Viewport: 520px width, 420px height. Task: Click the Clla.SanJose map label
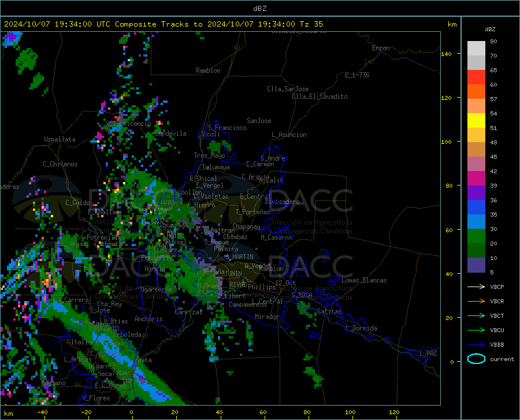coord(288,89)
